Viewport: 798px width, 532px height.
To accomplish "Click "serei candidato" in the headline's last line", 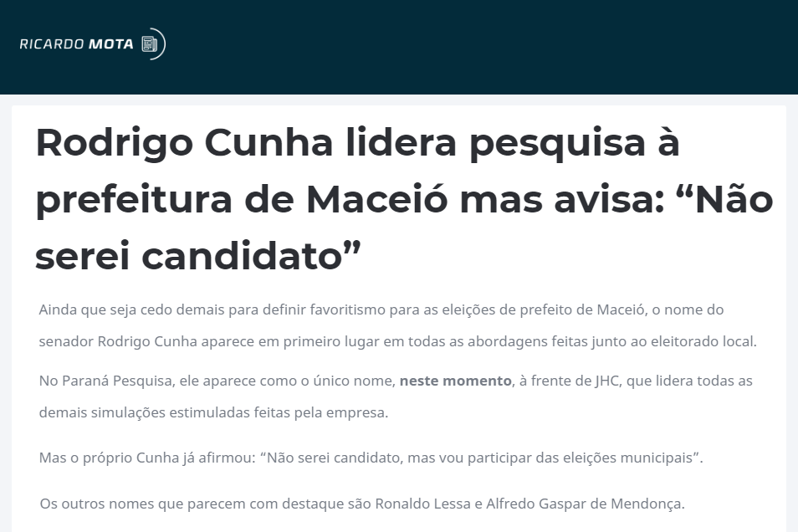I will 188,255.
